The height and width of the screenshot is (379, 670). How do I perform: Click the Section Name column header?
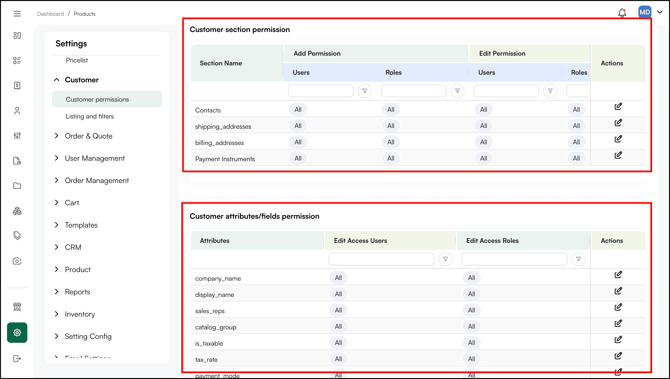[237, 63]
